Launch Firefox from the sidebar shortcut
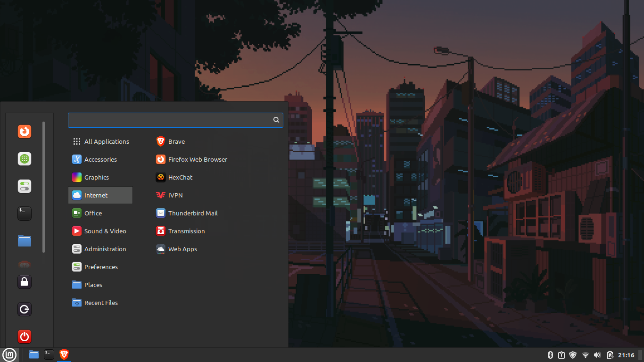644x362 pixels. (24, 132)
